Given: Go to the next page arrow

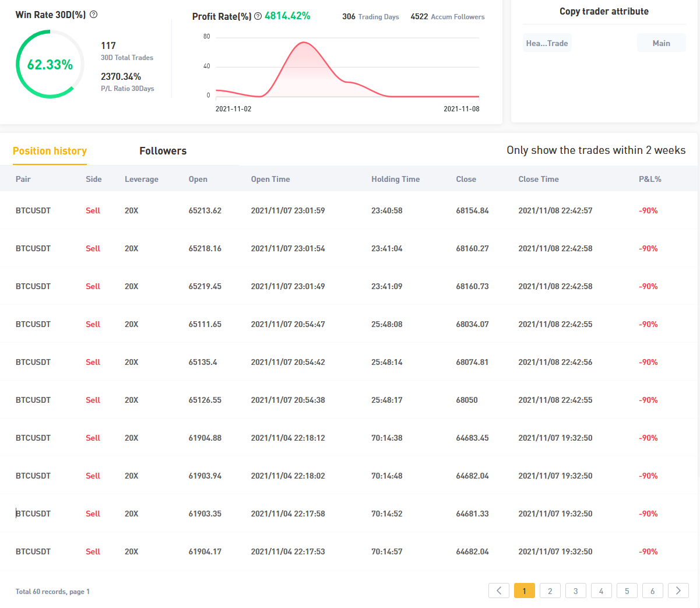Looking at the screenshot, I should click(678, 591).
